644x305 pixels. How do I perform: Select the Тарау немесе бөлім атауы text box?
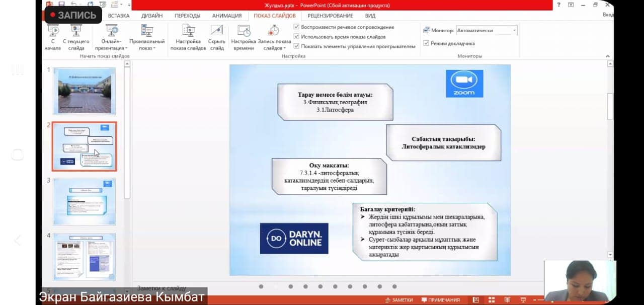335,102
